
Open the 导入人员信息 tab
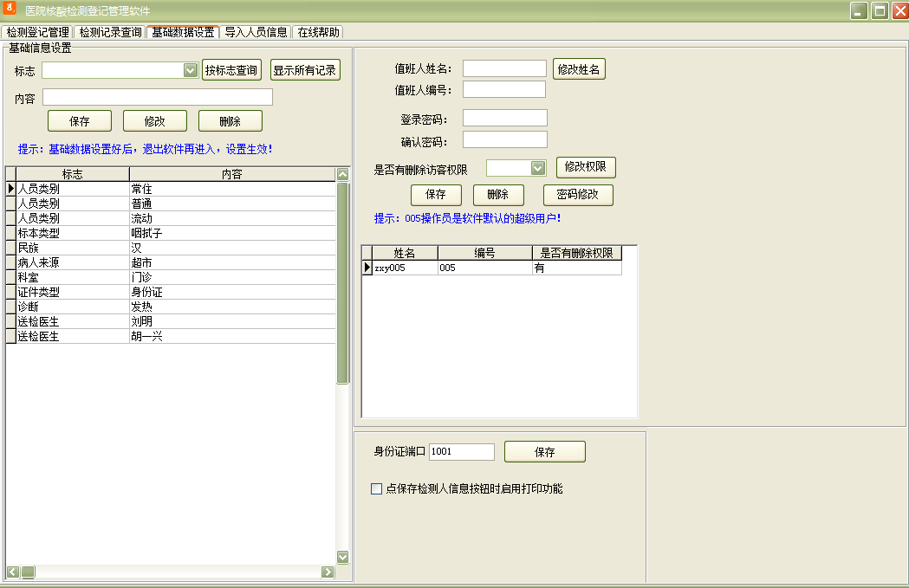coord(256,32)
